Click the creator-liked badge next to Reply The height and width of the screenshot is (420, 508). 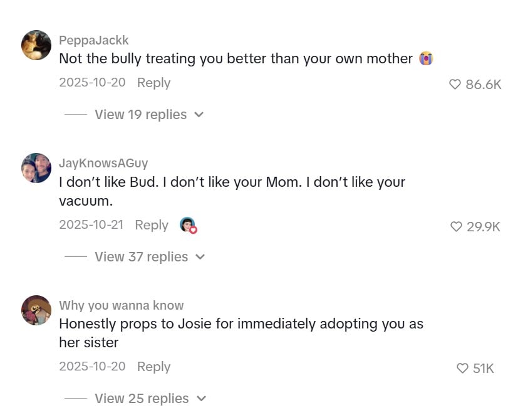[188, 225]
